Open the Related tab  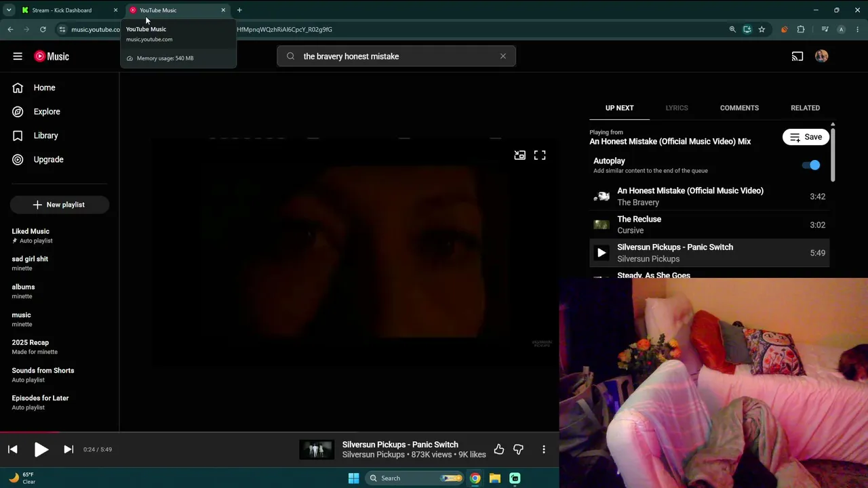click(805, 108)
